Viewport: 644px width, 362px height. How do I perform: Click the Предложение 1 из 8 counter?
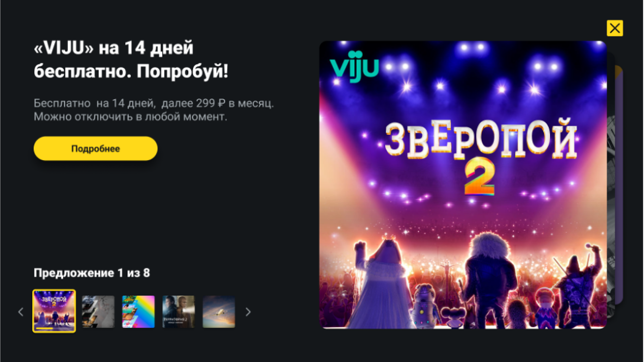(x=92, y=273)
